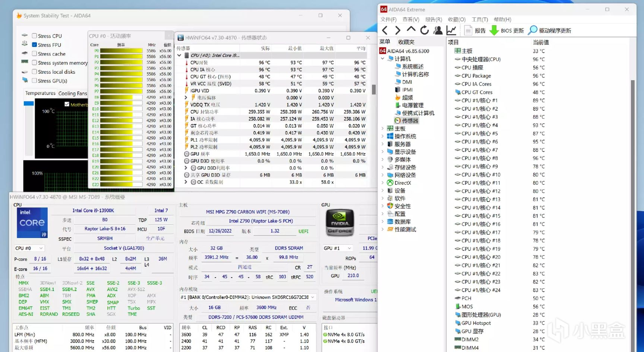Select 计算机名称 in the AIDA64 tree
The height and width of the screenshot is (352, 644).
click(x=415, y=74)
